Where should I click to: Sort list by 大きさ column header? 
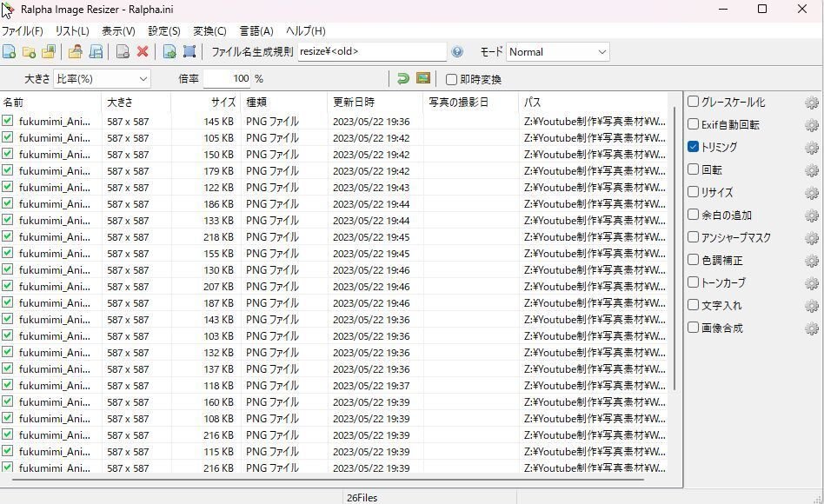pyautogui.click(x=136, y=102)
